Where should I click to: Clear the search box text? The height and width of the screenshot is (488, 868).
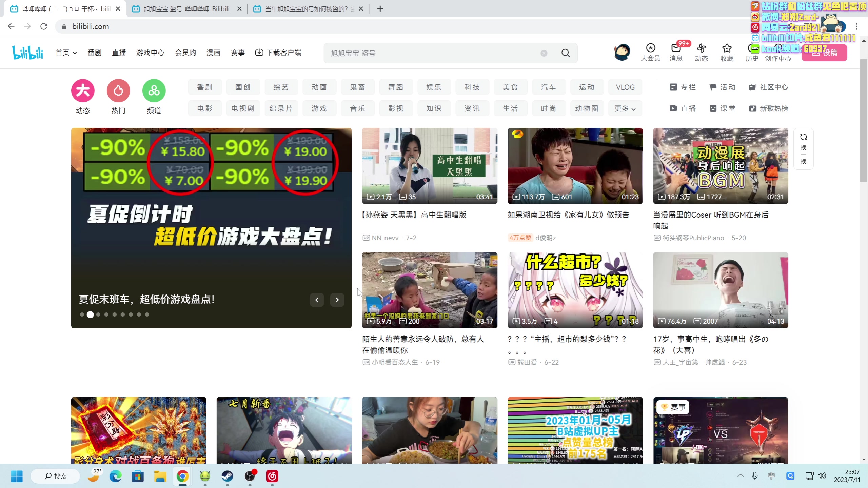(x=544, y=53)
